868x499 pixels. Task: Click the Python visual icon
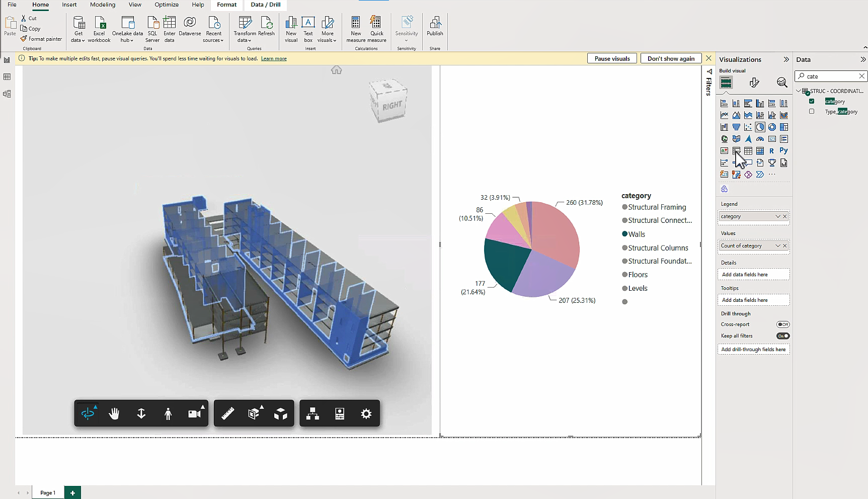pyautogui.click(x=783, y=151)
